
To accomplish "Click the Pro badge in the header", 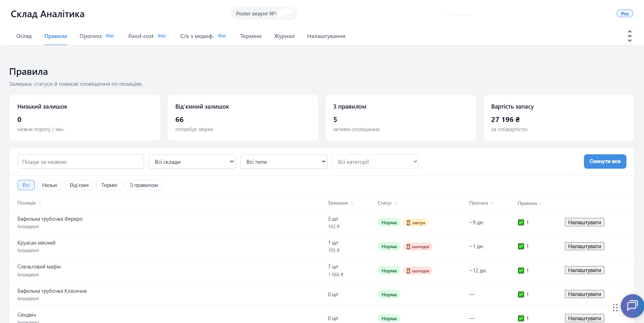I will coord(625,14).
